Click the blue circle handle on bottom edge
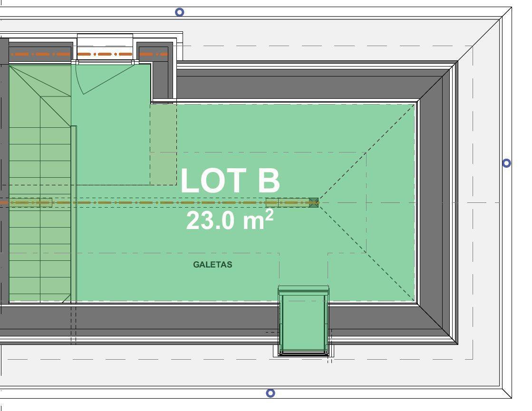This screenshot has height=411, width=532. 270,393
